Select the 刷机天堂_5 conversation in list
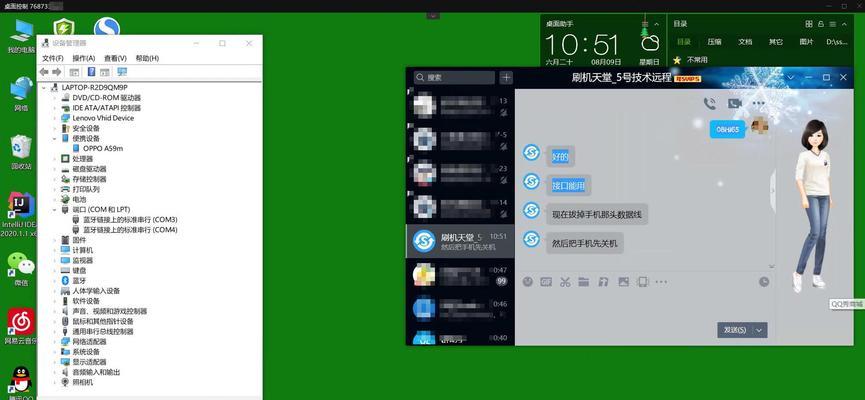The width and height of the screenshot is (865, 400). tap(460, 241)
